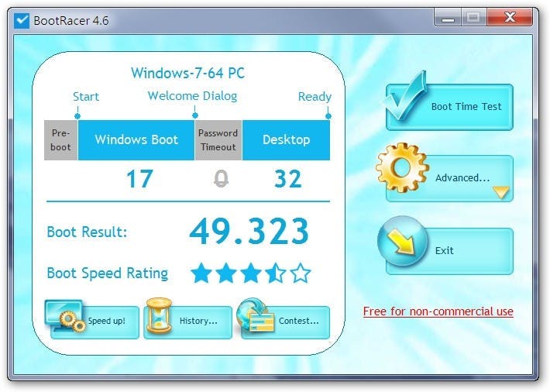This screenshot has height=392, width=550.
Task: Open the Advanced options button
Action: (449, 178)
